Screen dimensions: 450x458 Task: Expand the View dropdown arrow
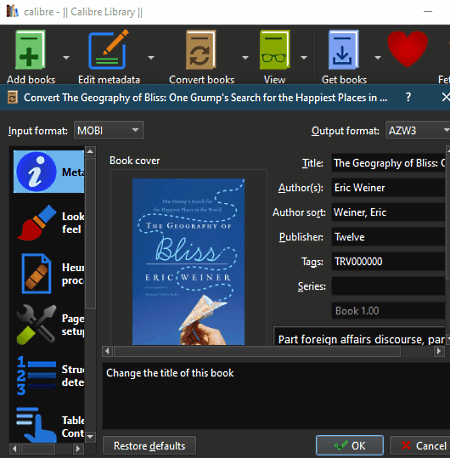coord(304,58)
